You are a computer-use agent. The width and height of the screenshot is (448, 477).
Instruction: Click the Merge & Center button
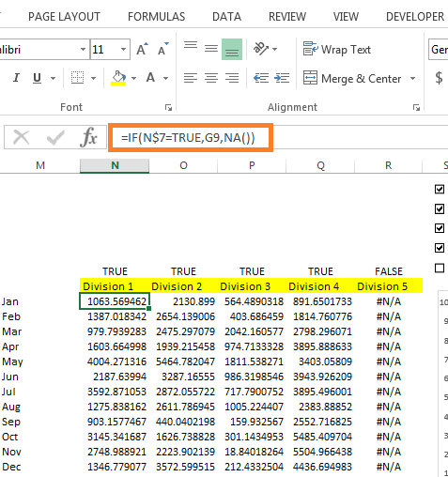(352, 78)
